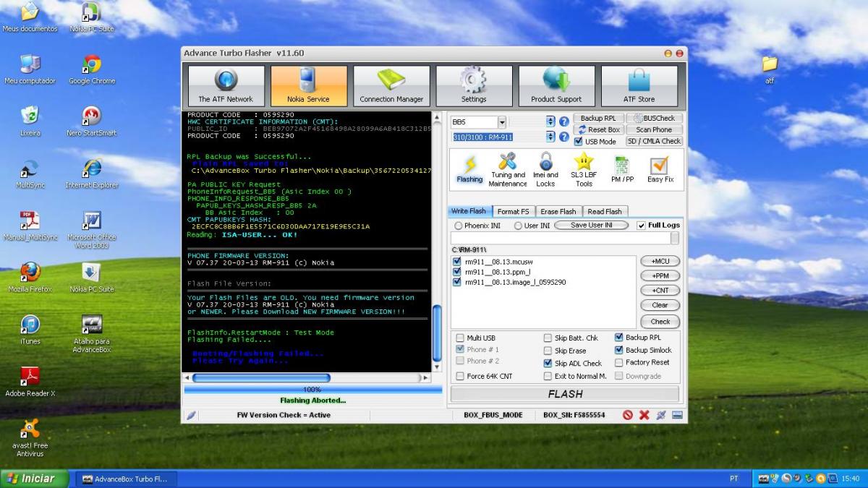Uncheck the Backup RPL checkbox
The height and width of the screenshot is (488, 868).
pyautogui.click(x=618, y=337)
